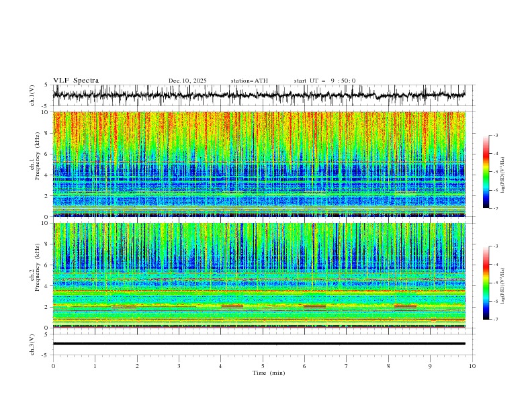Click the "-3" value on the upper color scale

pyautogui.click(x=495, y=135)
